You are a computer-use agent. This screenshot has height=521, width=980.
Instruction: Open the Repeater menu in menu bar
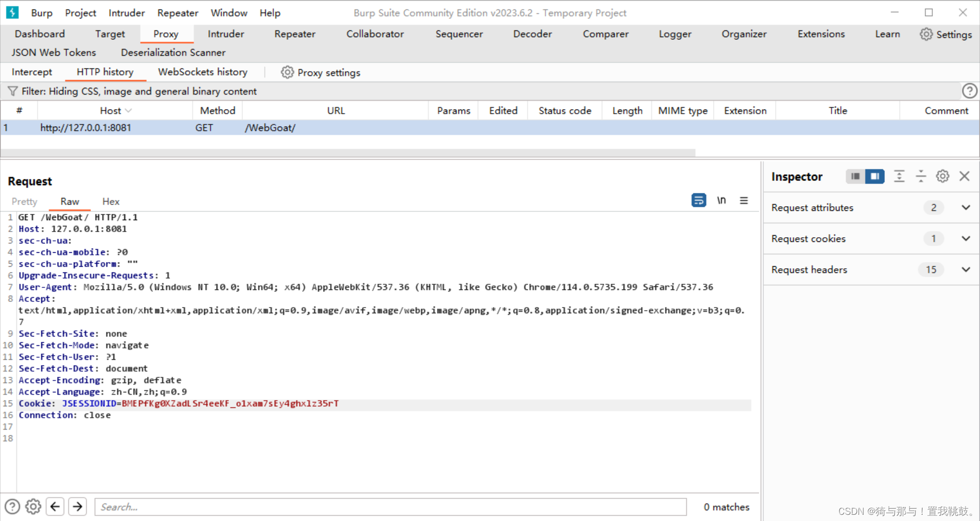(178, 13)
